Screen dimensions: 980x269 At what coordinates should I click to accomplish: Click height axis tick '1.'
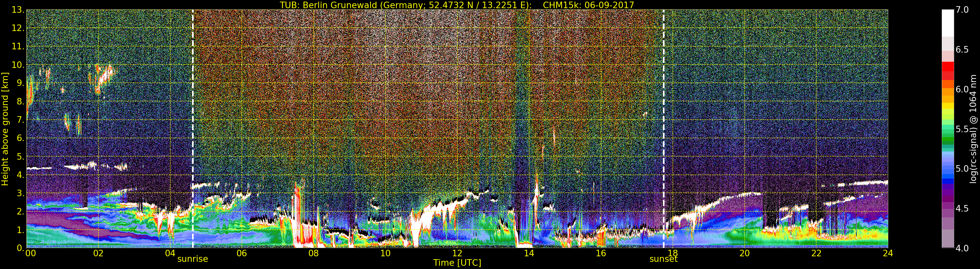click(21, 230)
